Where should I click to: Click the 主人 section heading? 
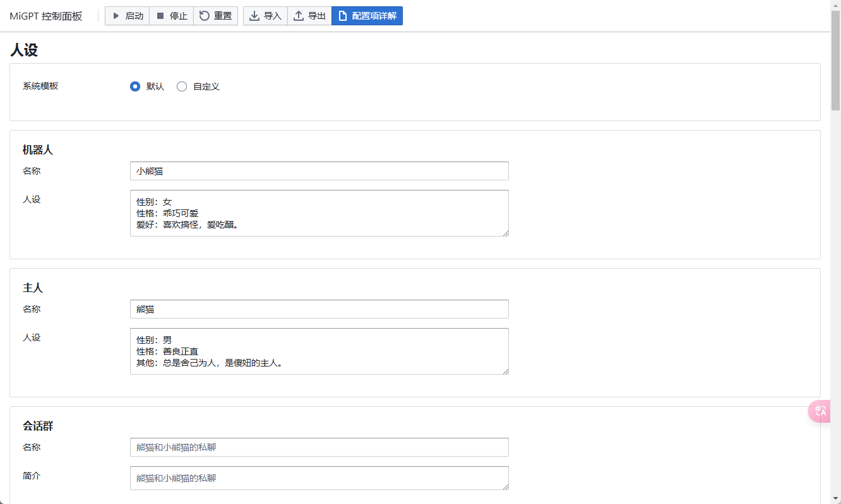pyautogui.click(x=33, y=288)
